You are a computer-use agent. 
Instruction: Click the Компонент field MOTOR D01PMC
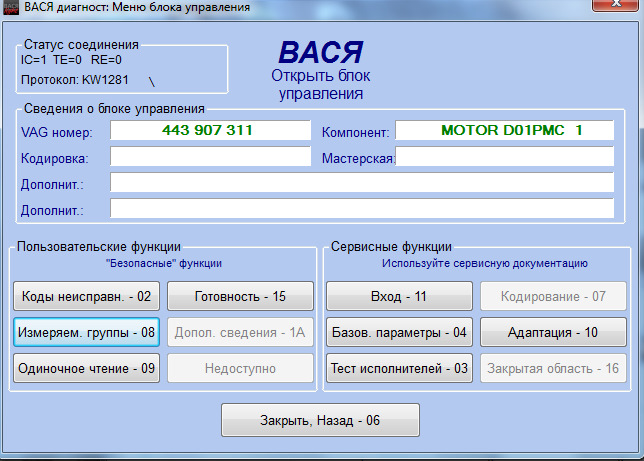[x=504, y=130]
